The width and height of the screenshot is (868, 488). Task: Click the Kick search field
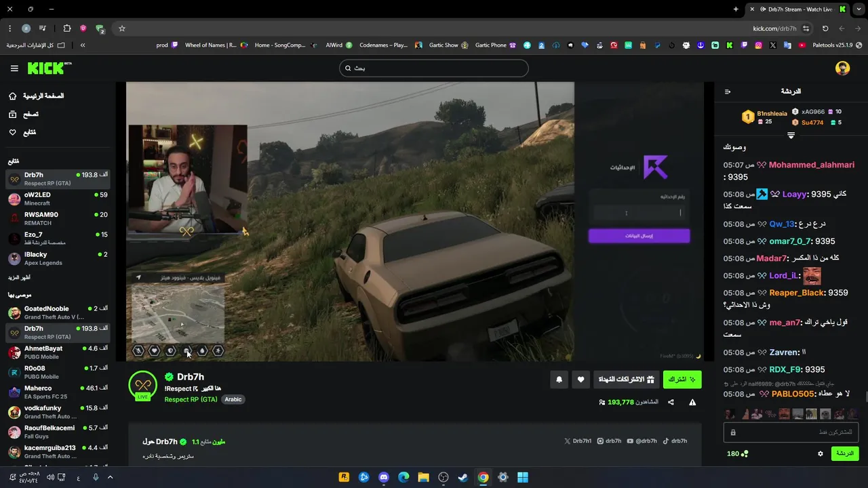[x=433, y=68]
